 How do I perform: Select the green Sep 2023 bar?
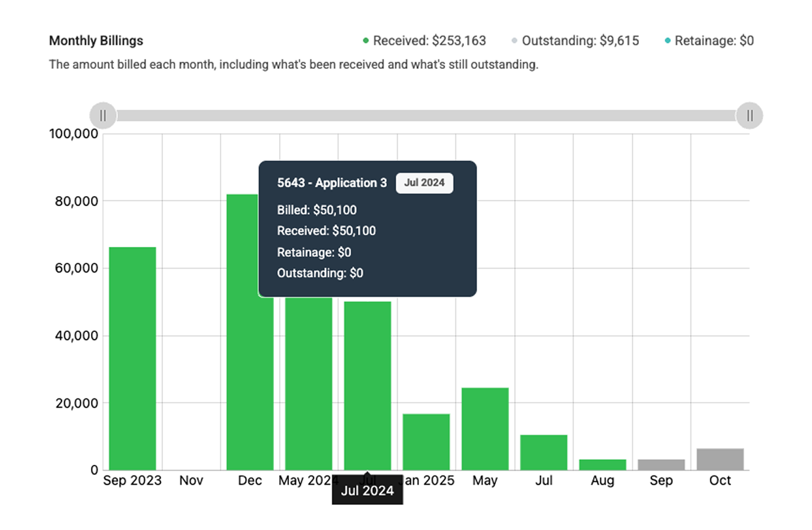(132, 358)
